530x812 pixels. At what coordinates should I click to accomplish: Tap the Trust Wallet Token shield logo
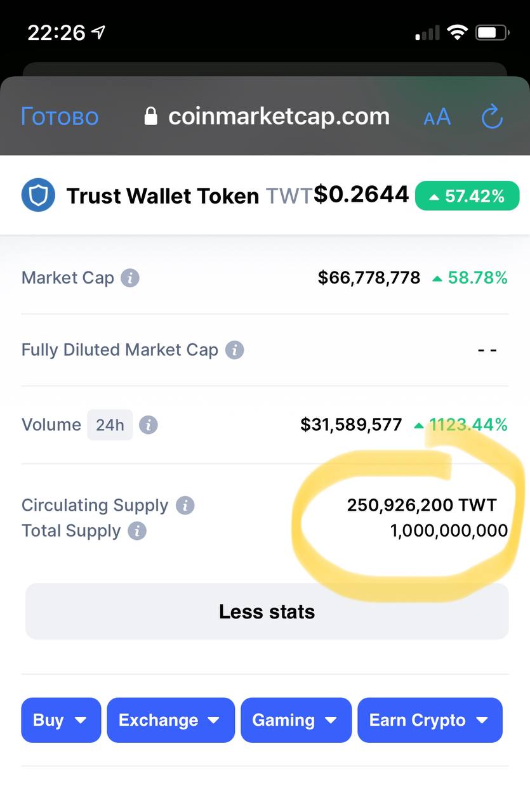coord(38,195)
